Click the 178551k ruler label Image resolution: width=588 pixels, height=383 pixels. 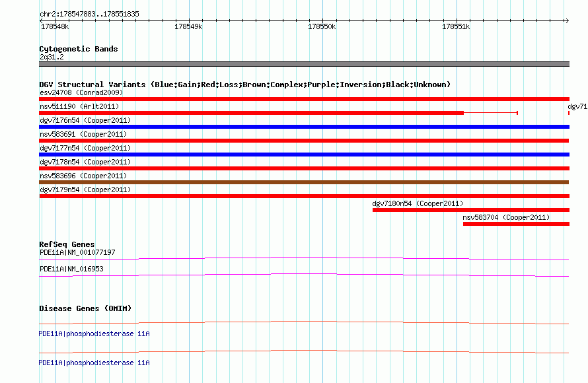click(456, 26)
